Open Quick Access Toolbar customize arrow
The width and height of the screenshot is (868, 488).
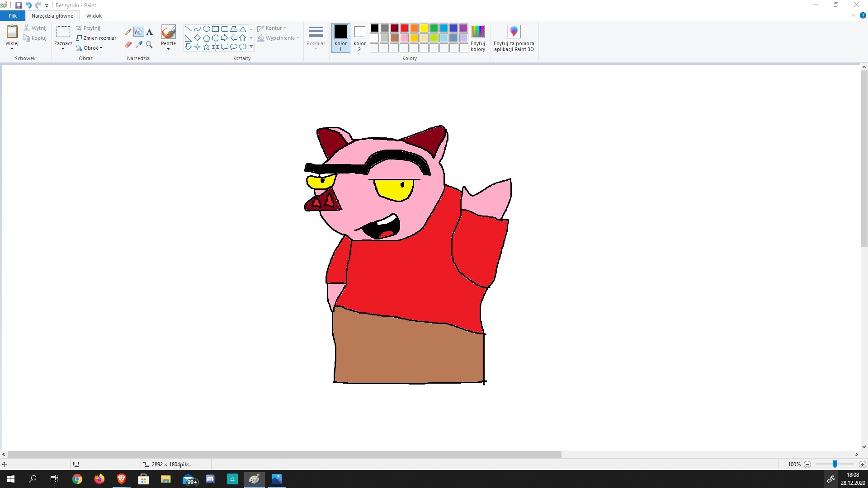(x=47, y=6)
